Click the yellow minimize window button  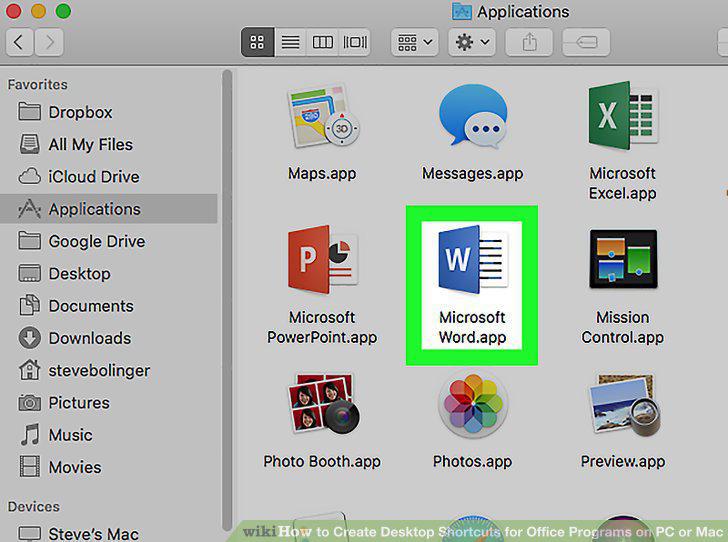tap(39, 11)
